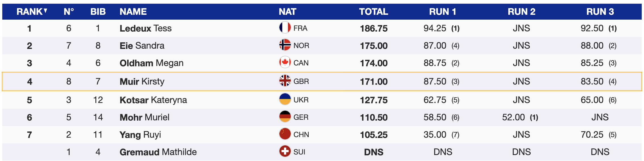The image size is (644, 161).
Task: Sort by the RANK column arrow
Action: pos(45,11)
